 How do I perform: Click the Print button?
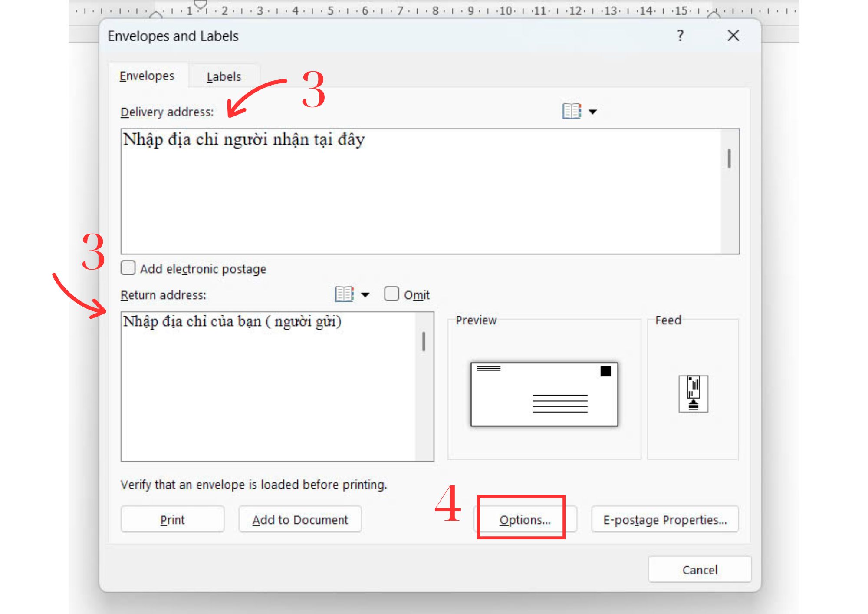[172, 519]
